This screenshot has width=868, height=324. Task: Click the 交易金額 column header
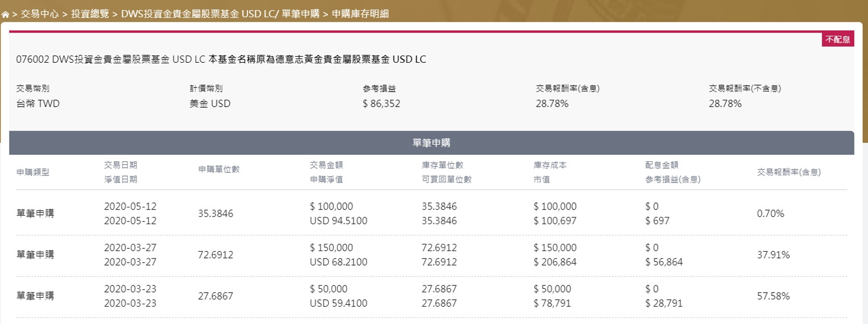(326, 165)
